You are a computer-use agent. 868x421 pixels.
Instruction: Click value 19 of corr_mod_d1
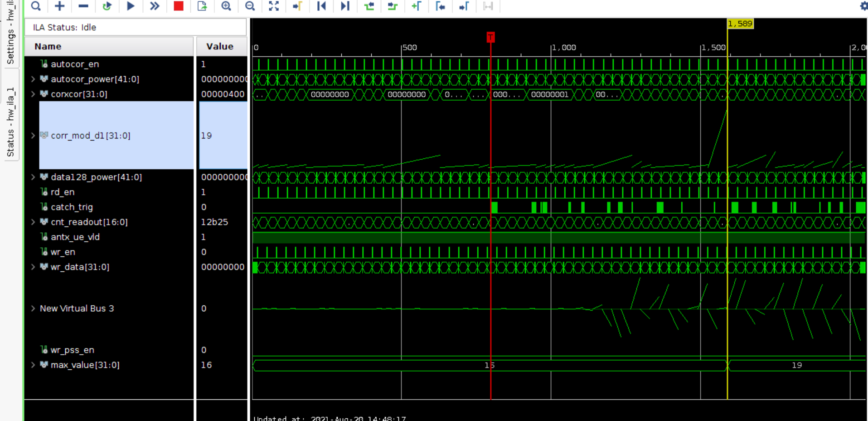(206, 136)
